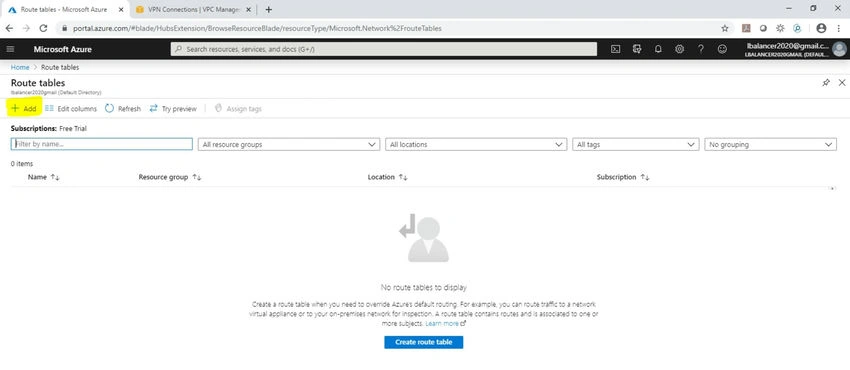Close the Route tables blade

click(x=842, y=83)
